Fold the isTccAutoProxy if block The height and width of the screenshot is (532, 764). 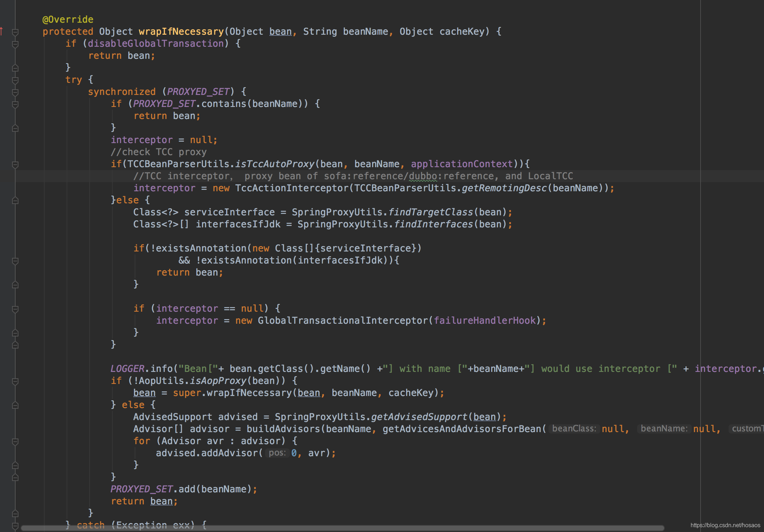[15, 164]
